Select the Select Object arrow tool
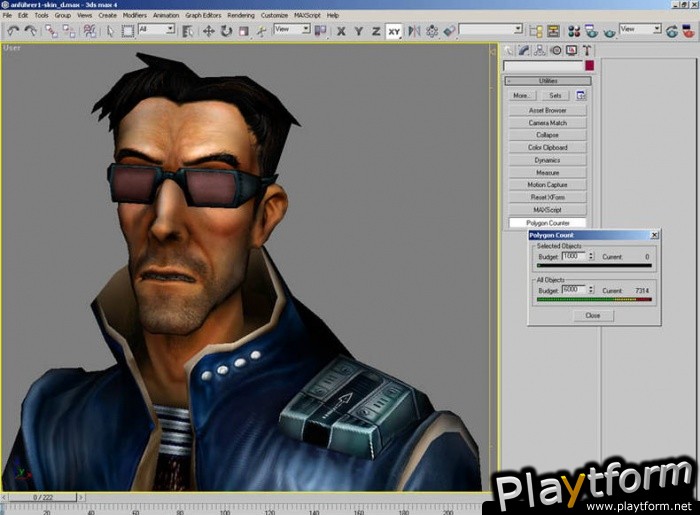Image resolution: width=700 pixels, height=515 pixels. tap(110, 31)
